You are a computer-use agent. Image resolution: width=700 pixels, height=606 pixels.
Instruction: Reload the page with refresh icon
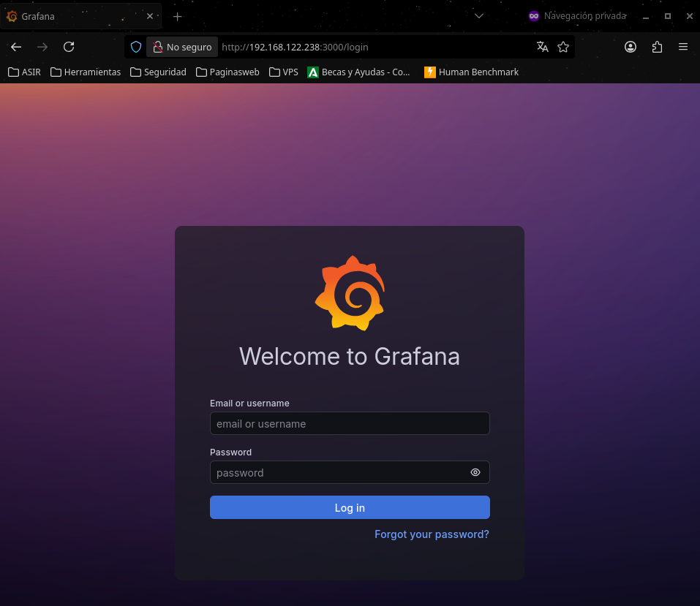(69, 47)
